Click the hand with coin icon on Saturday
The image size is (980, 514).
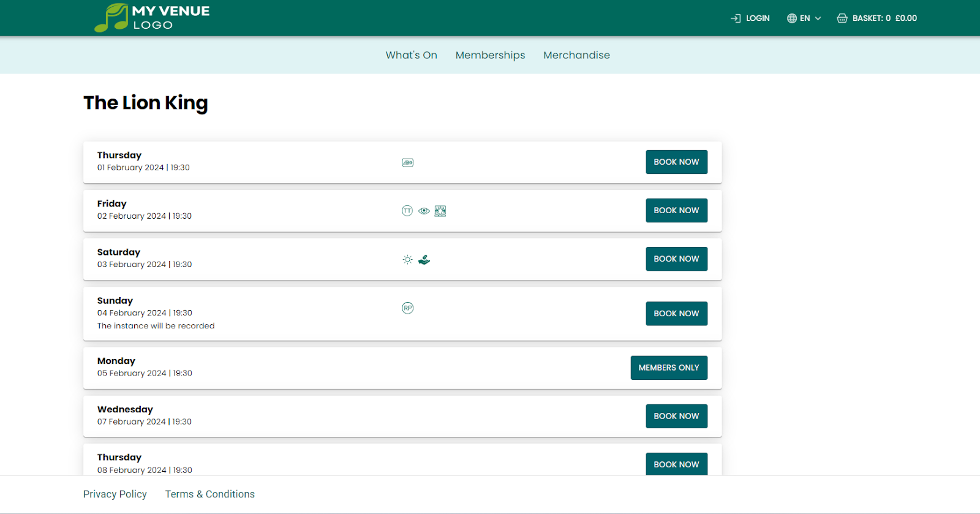tap(424, 260)
